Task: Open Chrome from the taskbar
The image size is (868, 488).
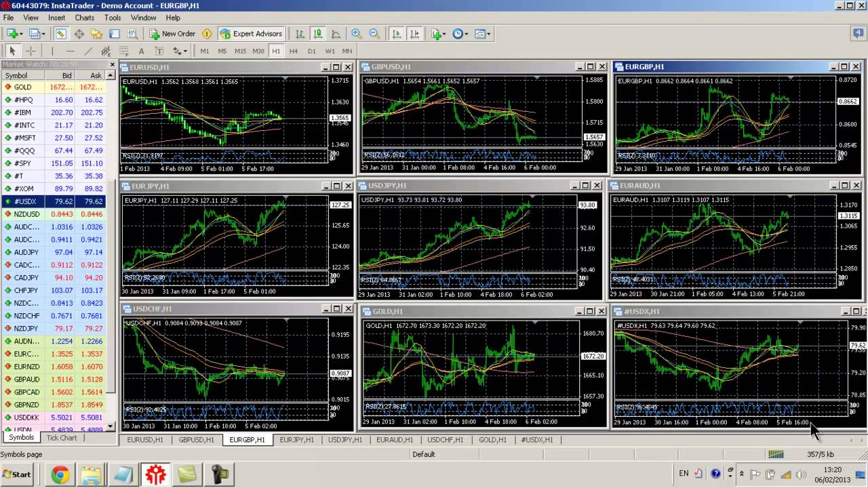Action: 60,474
